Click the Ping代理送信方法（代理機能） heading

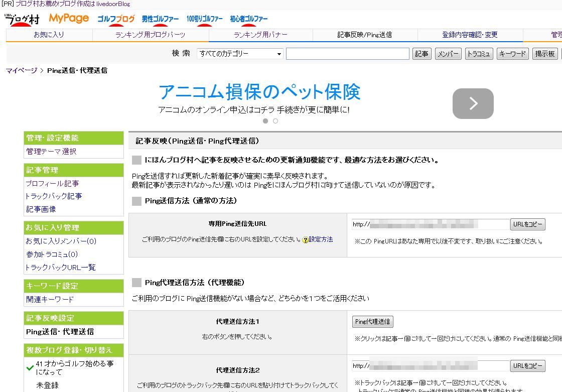coord(195,283)
